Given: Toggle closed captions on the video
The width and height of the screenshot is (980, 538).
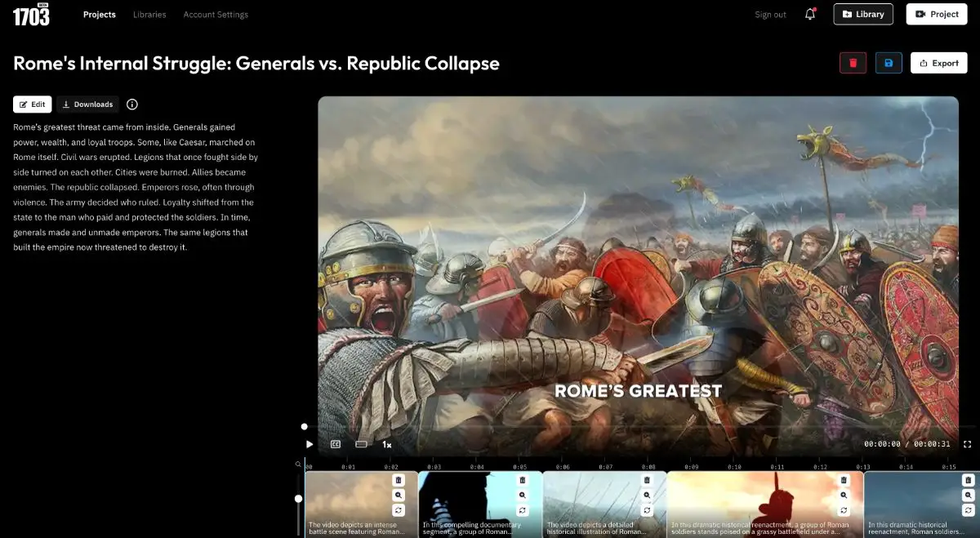Looking at the screenshot, I should [x=335, y=444].
